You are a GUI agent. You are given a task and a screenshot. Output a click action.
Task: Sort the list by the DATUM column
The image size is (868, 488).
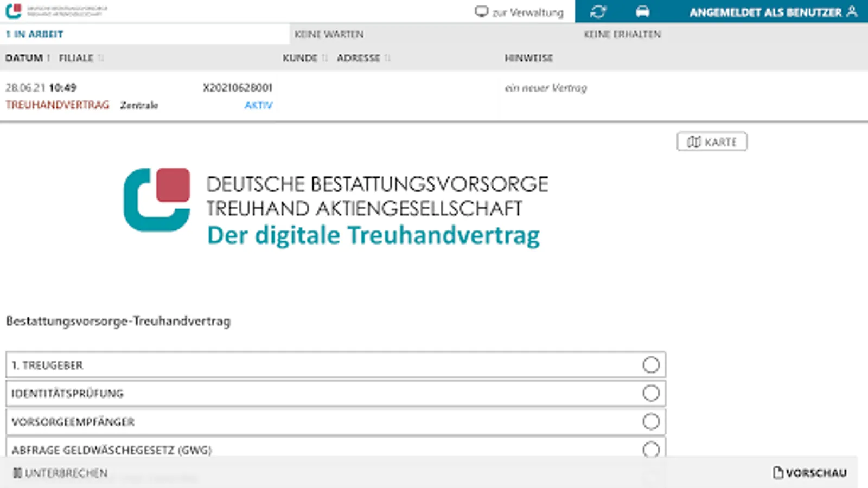coord(28,58)
